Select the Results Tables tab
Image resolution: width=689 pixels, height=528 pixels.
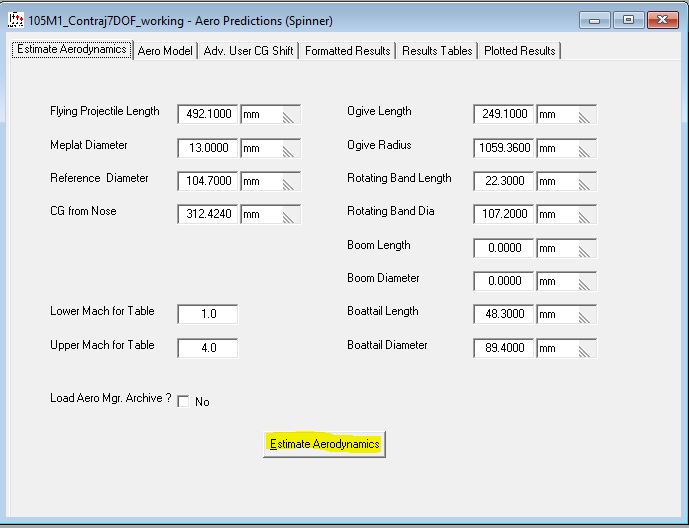pos(437,51)
